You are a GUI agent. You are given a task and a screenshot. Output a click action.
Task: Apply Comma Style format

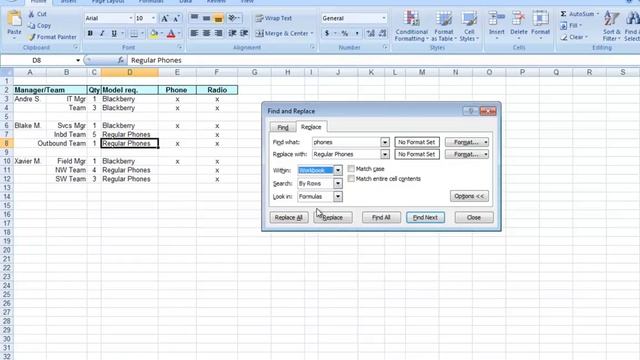(x=357, y=33)
